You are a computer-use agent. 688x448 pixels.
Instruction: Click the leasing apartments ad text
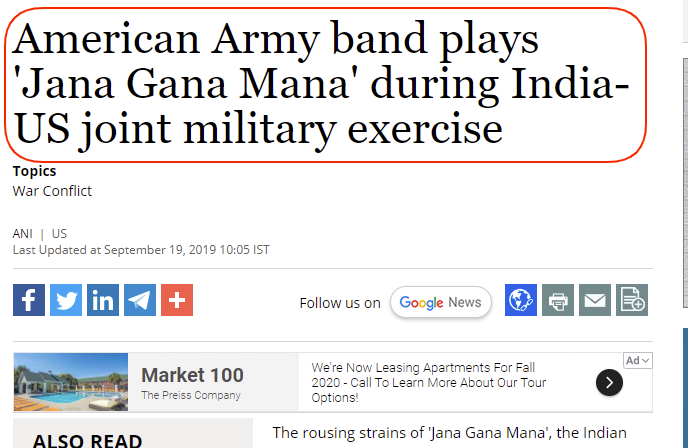click(x=429, y=383)
